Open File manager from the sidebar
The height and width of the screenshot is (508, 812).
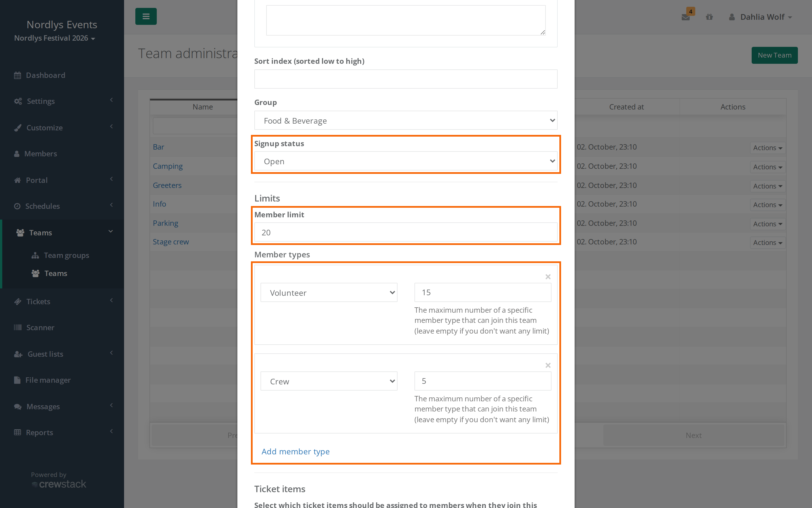tap(62, 380)
